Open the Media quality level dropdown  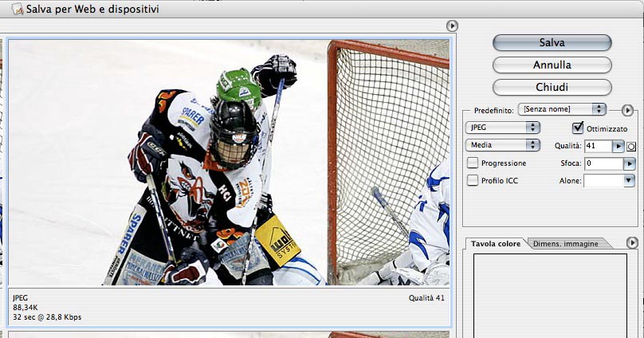[x=502, y=145]
